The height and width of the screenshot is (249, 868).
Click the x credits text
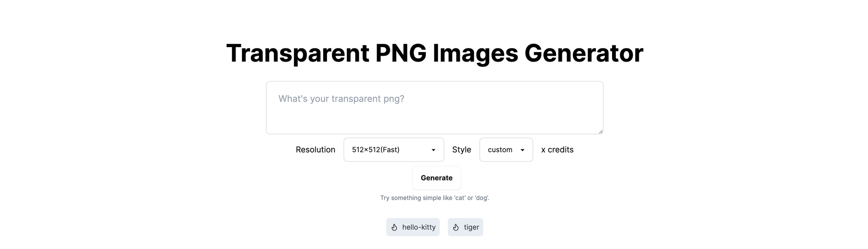(557, 150)
